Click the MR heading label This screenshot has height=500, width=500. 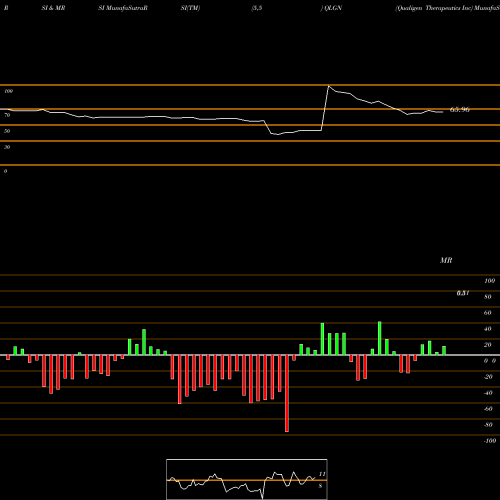pyautogui.click(x=446, y=260)
